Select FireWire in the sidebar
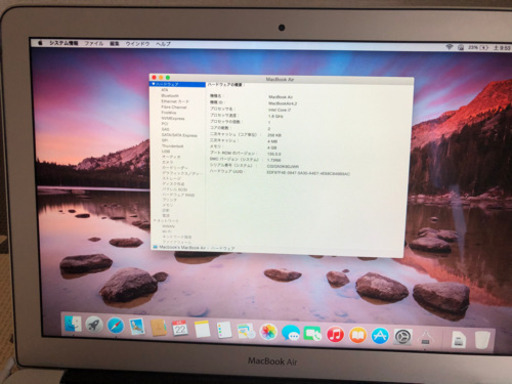512x384 pixels. (169, 113)
